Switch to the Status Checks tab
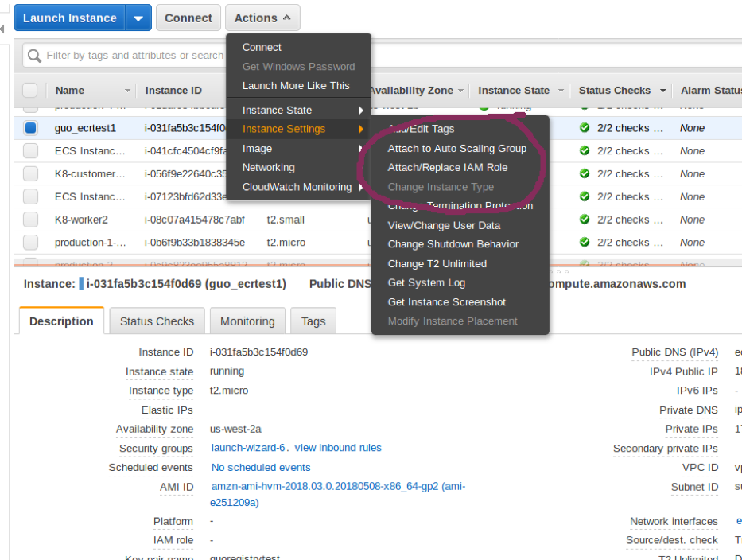742x560 pixels. click(157, 321)
